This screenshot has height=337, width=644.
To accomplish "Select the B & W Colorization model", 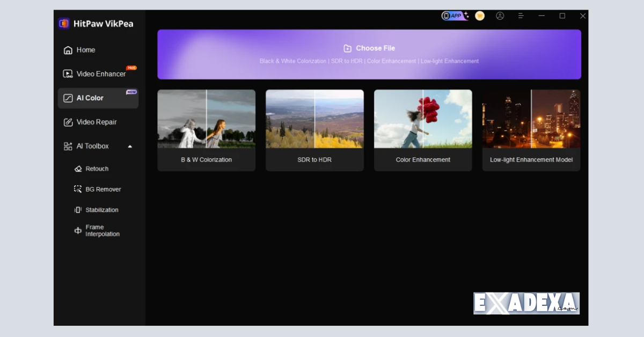I will click(x=206, y=130).
